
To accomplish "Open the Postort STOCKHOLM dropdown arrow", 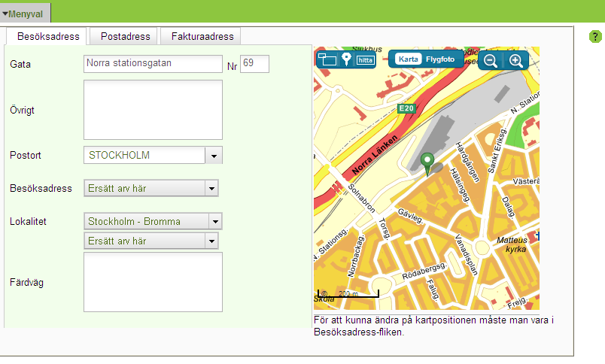I will click(x=214, y=155).
